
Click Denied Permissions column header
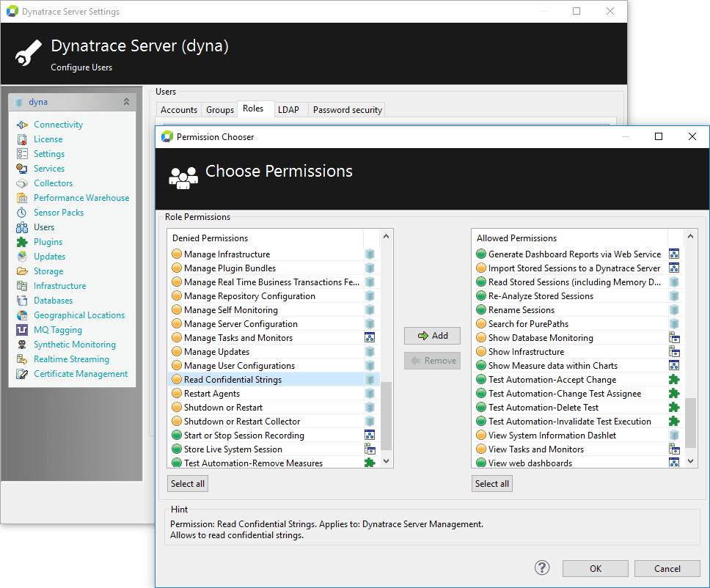266,238
